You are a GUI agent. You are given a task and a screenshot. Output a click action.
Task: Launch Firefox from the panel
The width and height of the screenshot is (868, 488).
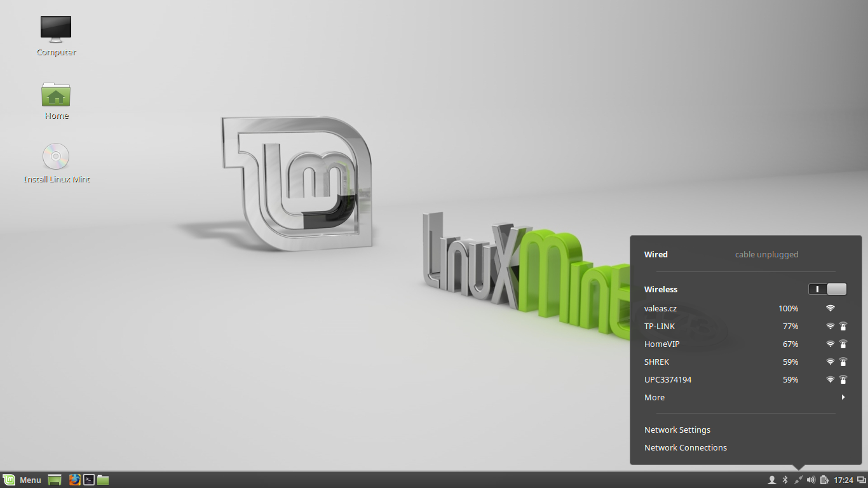(x=75, y=480)
